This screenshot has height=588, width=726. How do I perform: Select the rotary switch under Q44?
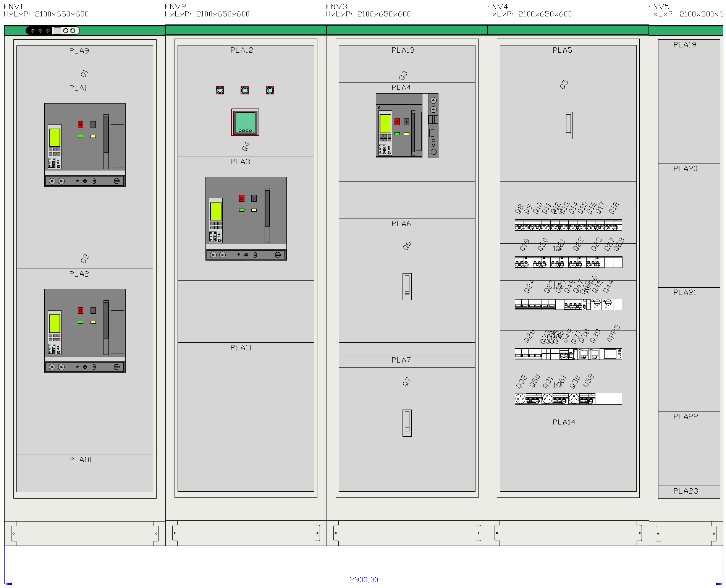pyautogui.click(x=608, y=303)
